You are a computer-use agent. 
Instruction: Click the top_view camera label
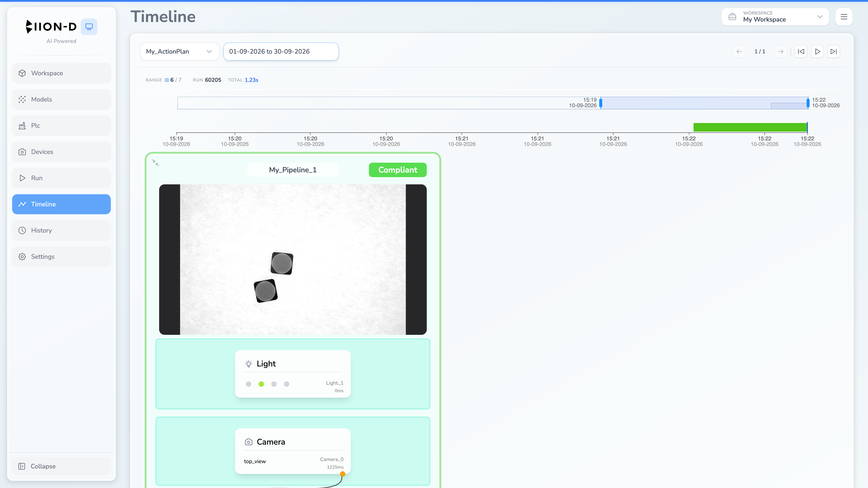[255, 461]
